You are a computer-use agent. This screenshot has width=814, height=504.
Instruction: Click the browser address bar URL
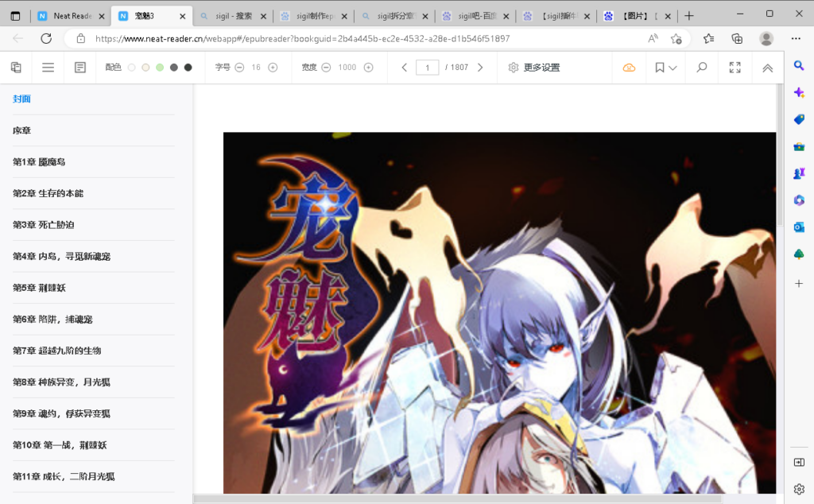click(303, 38)
